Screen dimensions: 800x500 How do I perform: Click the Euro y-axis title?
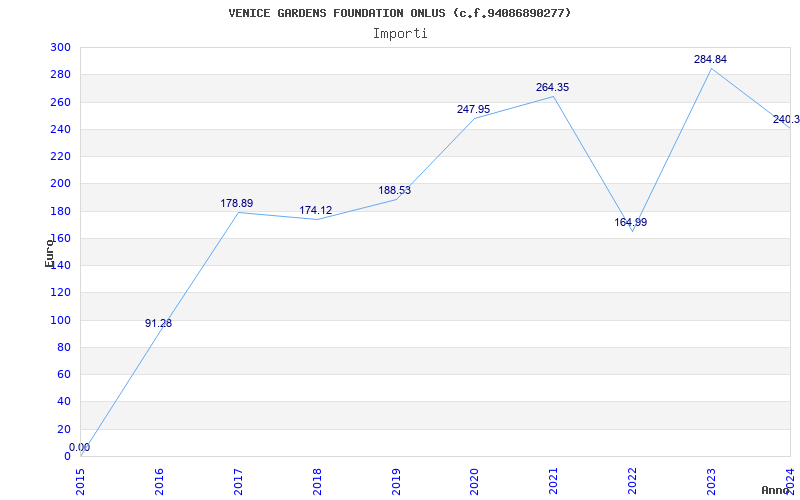49,253
